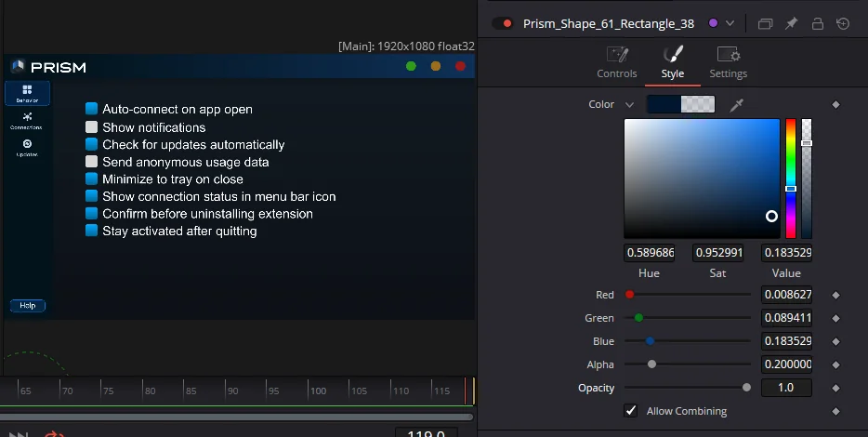Click the Opacity slider handle
Screen dimensions: 868x437
(x=747, y=388)
